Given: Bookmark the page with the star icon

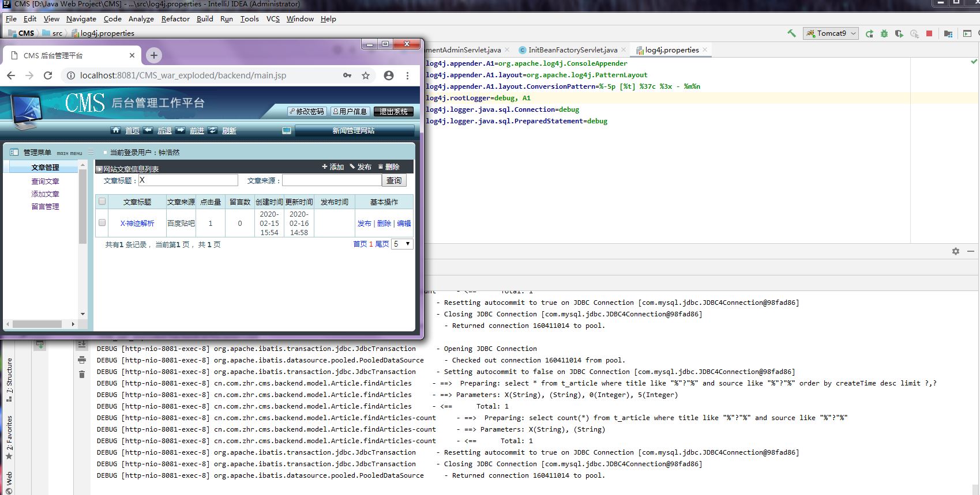Looking at the screenshot, I should 366,75.
